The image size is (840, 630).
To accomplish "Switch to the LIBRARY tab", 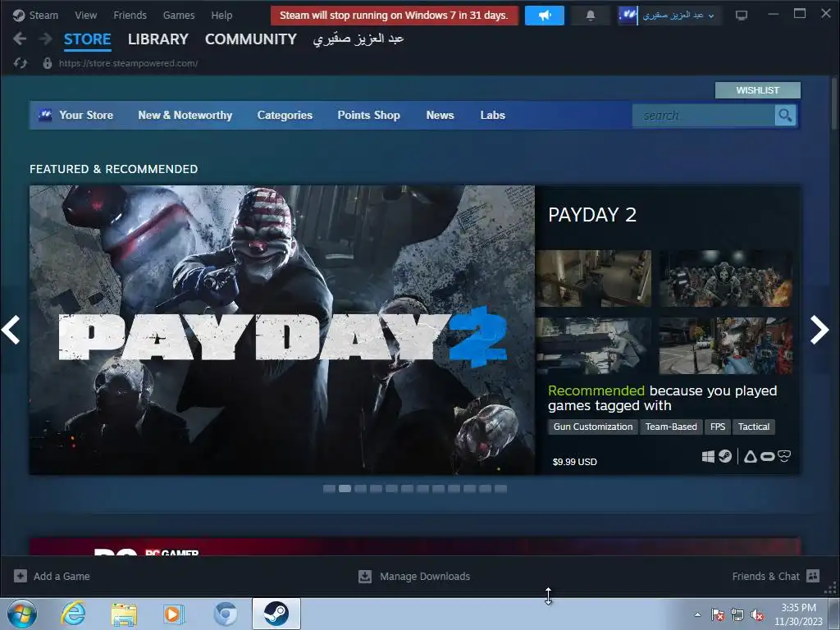I will pos(158,39).
